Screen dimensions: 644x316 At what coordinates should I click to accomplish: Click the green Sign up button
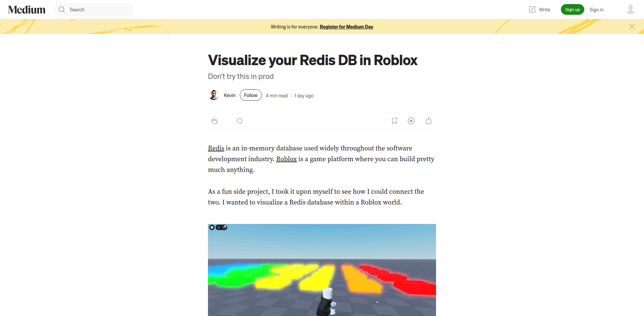pos(572,9)
